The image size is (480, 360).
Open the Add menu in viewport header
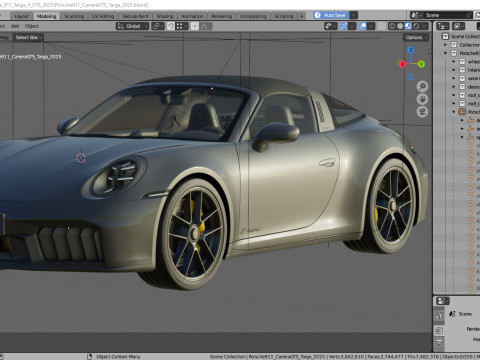15,26
